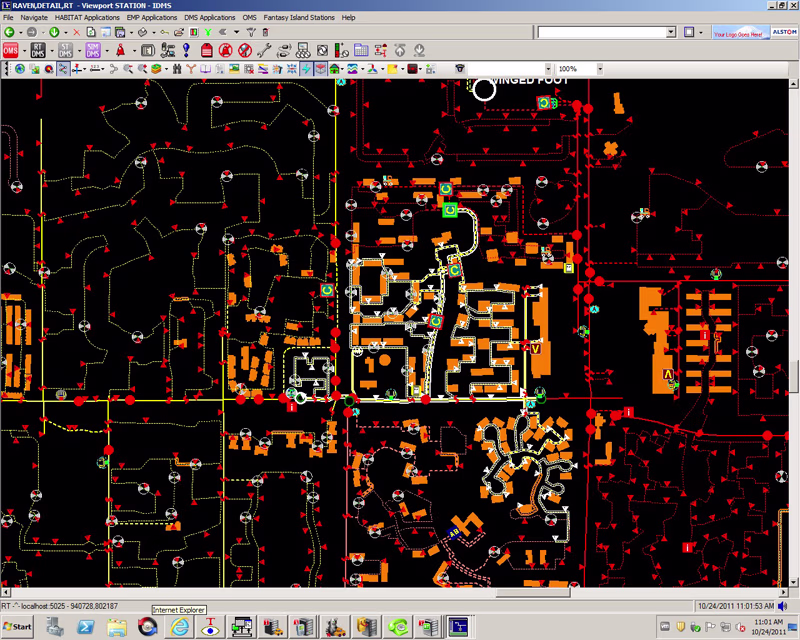Open the Back button history dropdown
This screenshot has height=640, width=800.
[x=20, y=32]
